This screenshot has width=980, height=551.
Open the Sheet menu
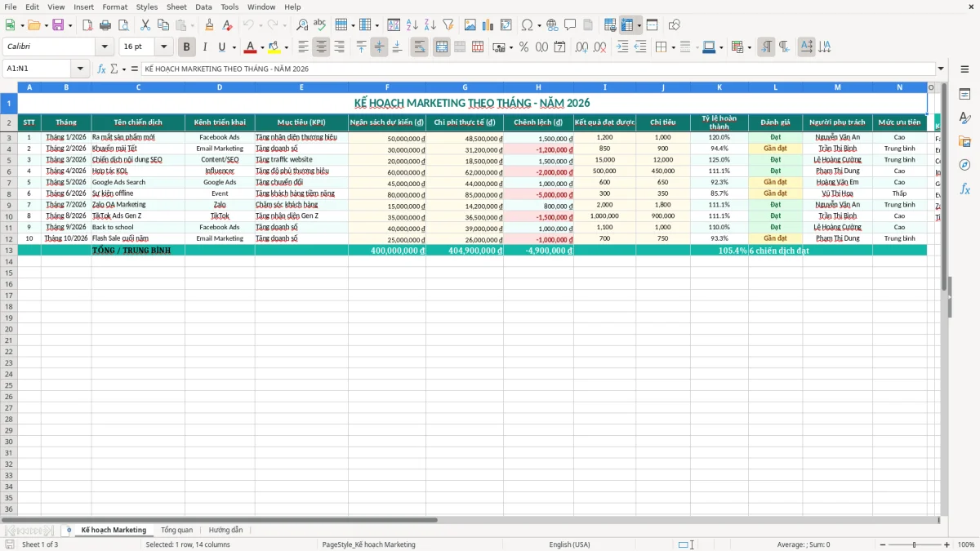(x=176, y=7)
